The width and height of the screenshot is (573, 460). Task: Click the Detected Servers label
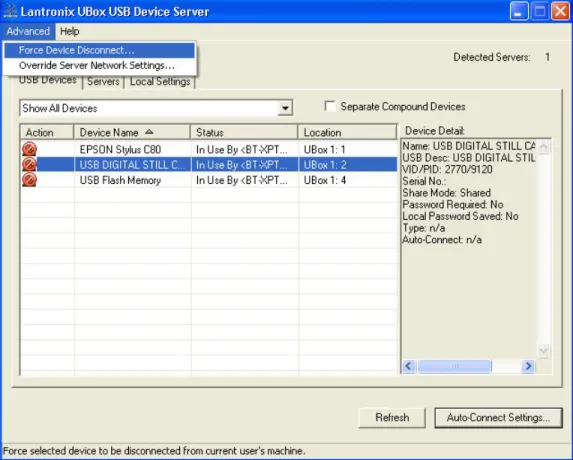click(492, 57)
